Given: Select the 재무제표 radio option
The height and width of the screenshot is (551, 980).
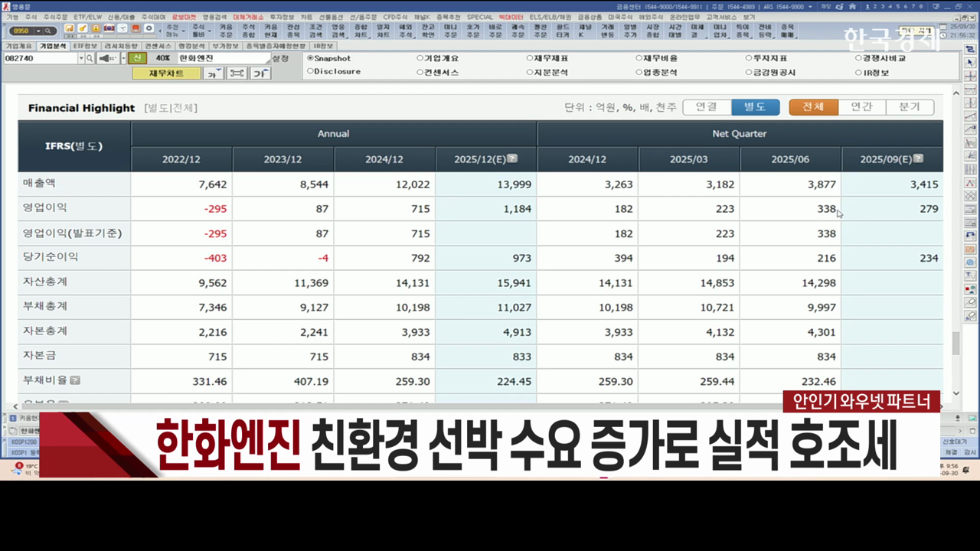Looking at the screenshot, I should [530, 58].
